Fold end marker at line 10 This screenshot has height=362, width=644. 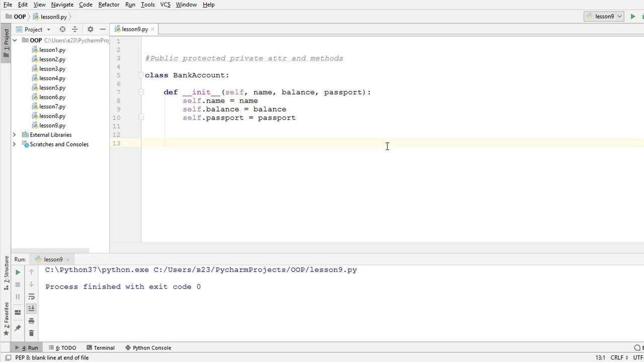pyautogui.click(x=141, y=117)
